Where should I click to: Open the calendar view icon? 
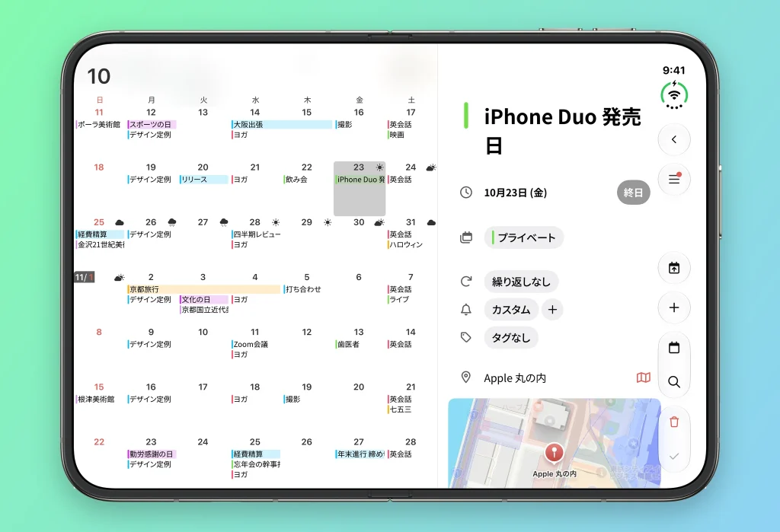tap(674, 348)
